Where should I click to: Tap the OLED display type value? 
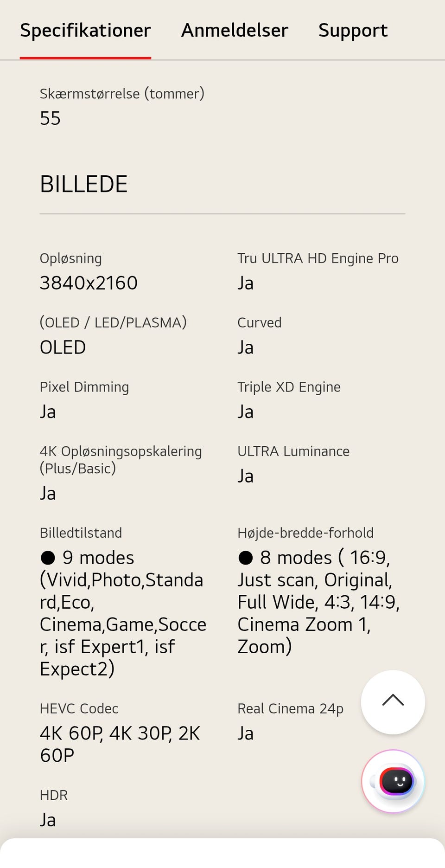point(63,347)
